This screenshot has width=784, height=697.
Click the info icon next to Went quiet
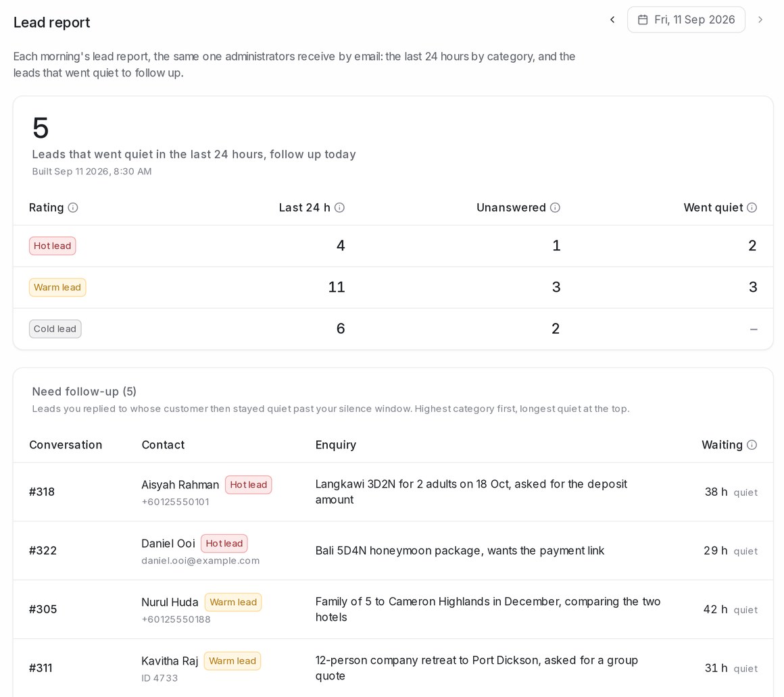(752, 207)
